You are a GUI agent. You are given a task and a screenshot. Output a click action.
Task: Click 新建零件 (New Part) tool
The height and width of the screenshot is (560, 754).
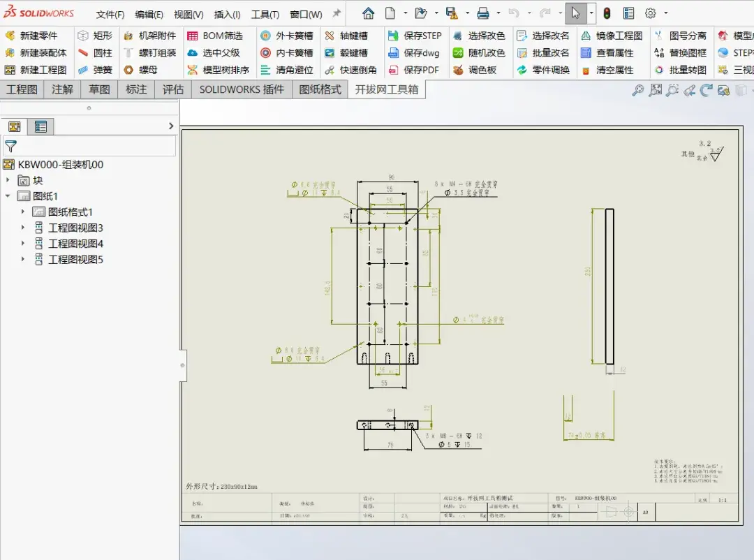tap(31, 36)
